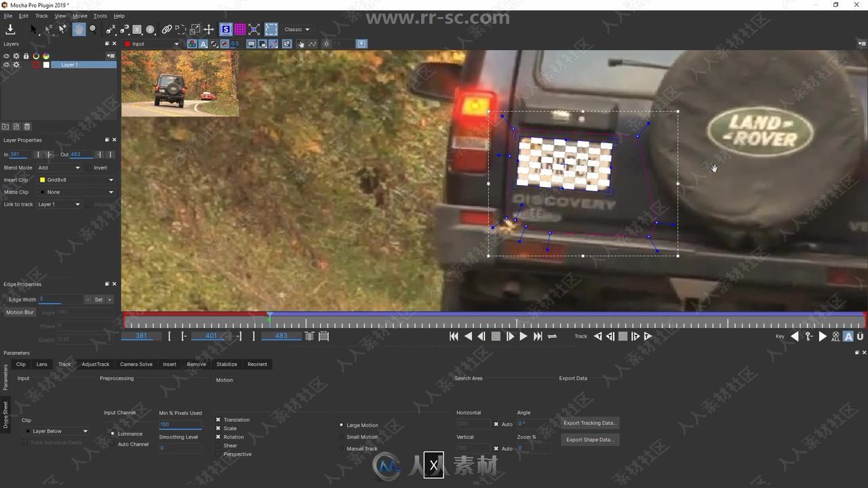868x488 pixels.
Task: Enable the Shear motion checkbox
Action: point(218,445)
